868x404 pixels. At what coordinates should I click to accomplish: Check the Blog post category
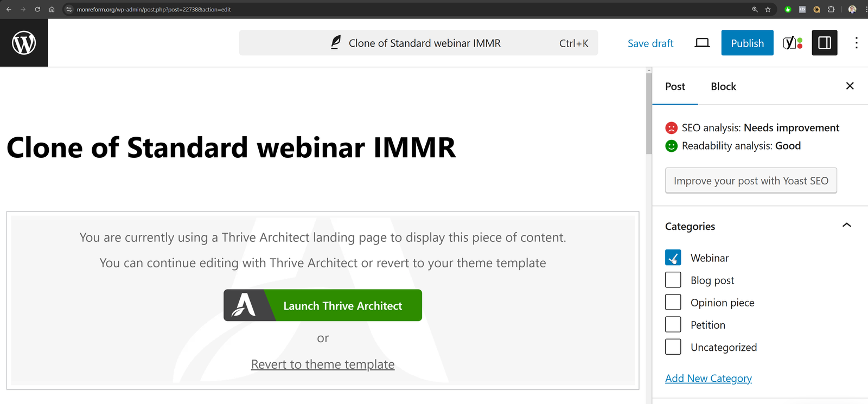pyautogui.click(x=673, y=280)
